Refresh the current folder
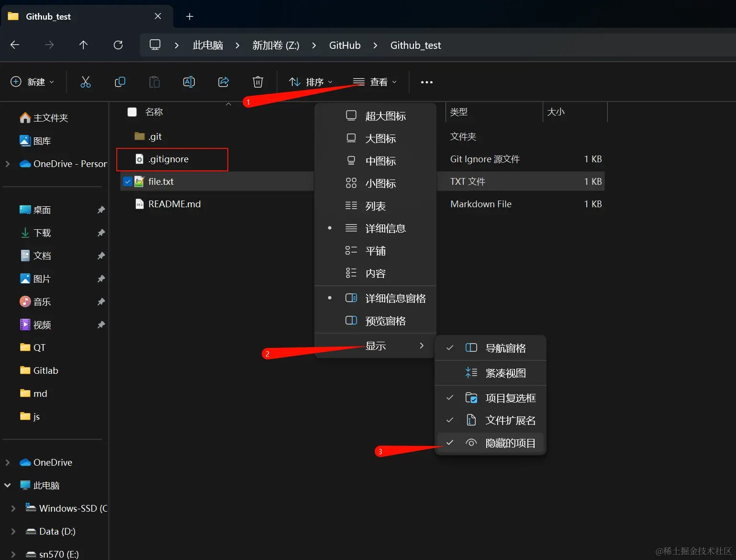 [118, 45]
